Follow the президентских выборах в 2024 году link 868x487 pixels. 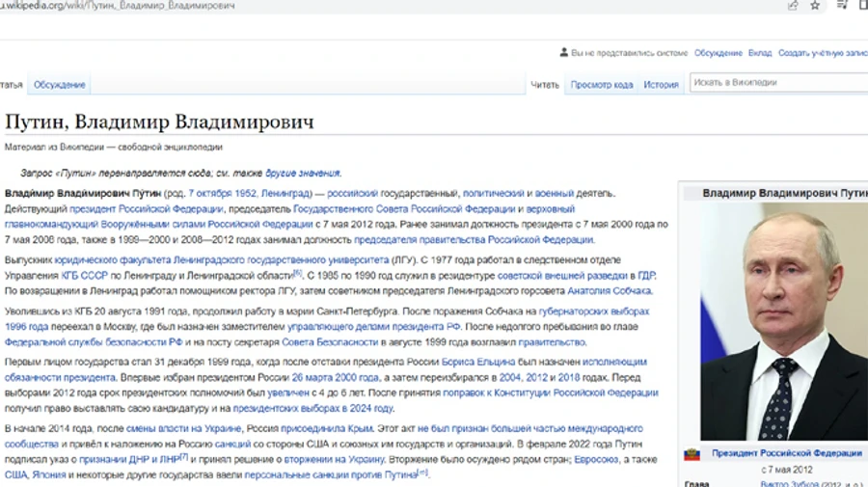(x=312, y=409)
